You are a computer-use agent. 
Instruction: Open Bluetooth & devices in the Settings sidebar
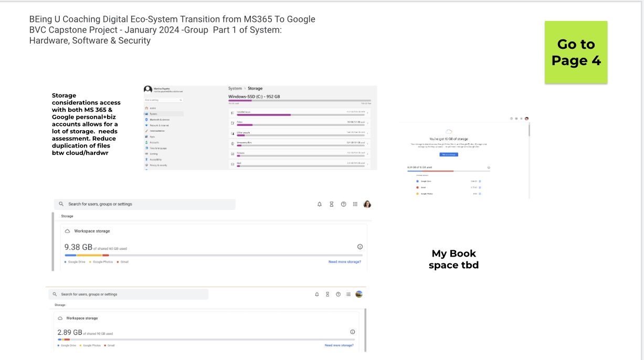point(160,119)
